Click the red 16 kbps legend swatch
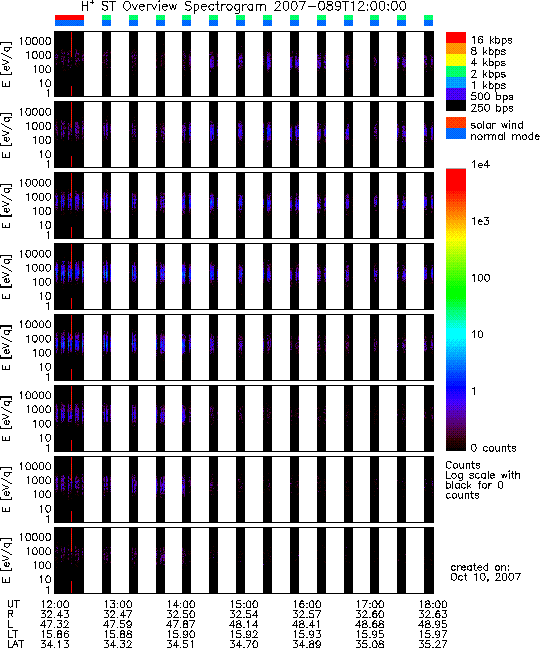 [x=456, y=38]
